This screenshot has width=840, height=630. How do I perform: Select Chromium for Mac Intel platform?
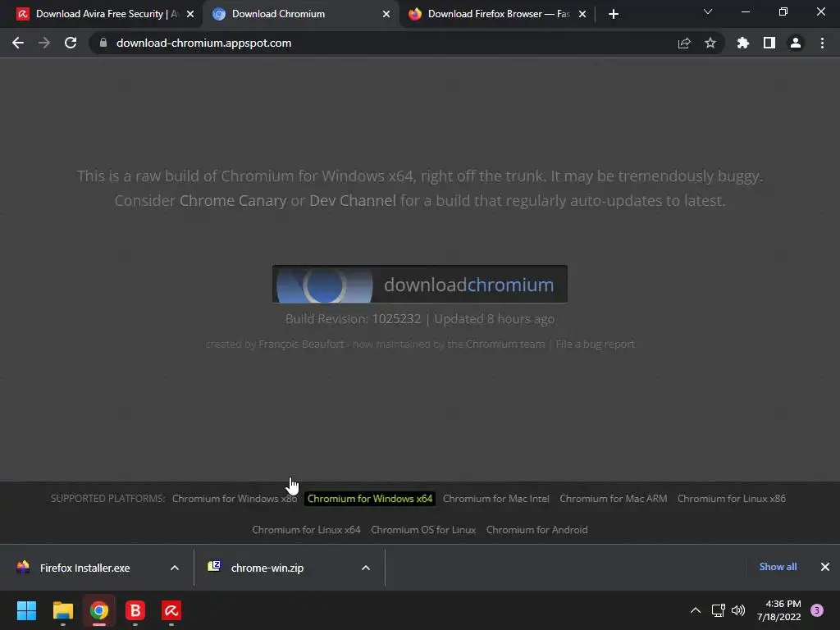[496, 498]
